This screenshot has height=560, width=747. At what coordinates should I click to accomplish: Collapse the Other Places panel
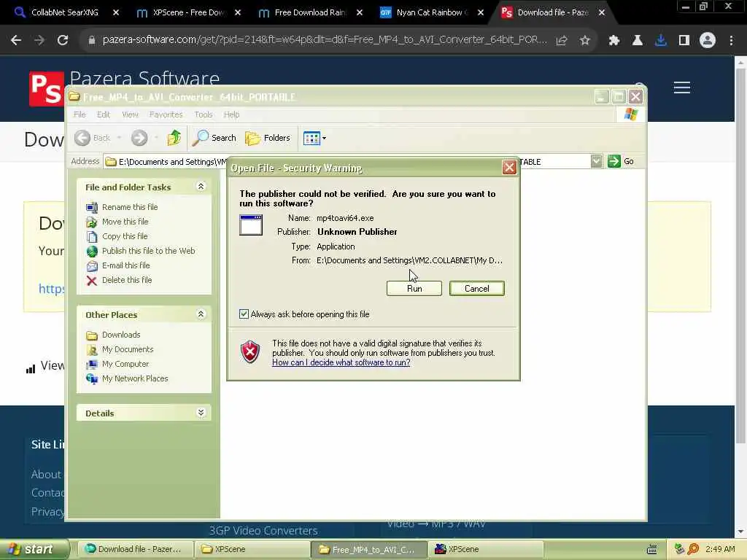[x=201, y=314]
